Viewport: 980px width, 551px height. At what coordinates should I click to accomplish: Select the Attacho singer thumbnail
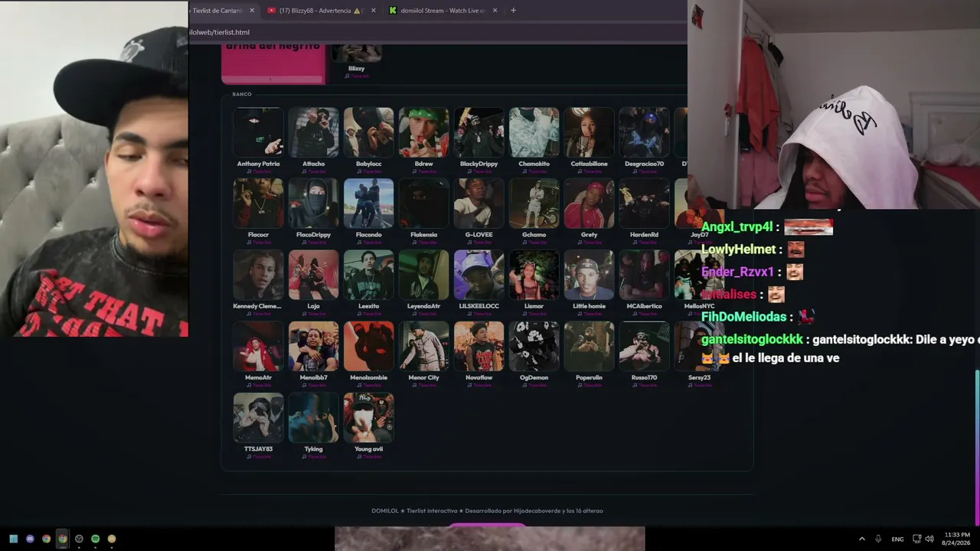pos(314,132)
